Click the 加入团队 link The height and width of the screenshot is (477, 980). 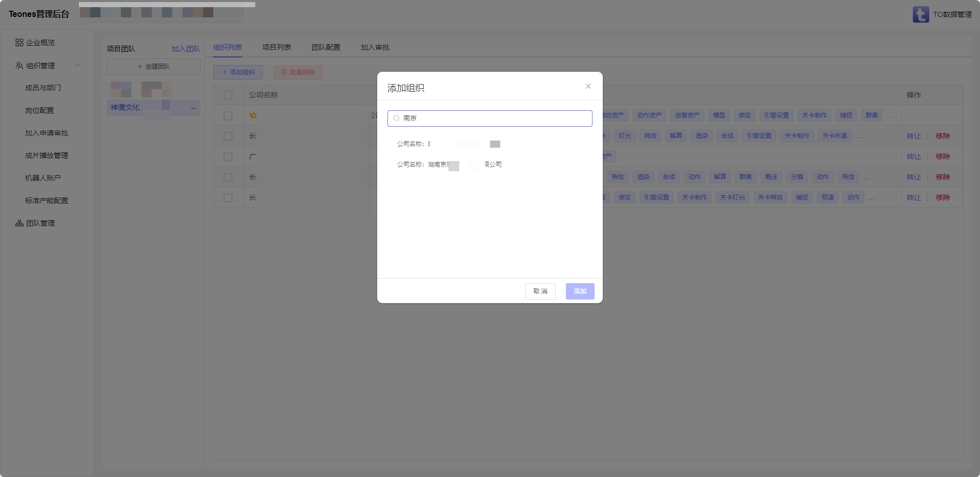186,49
